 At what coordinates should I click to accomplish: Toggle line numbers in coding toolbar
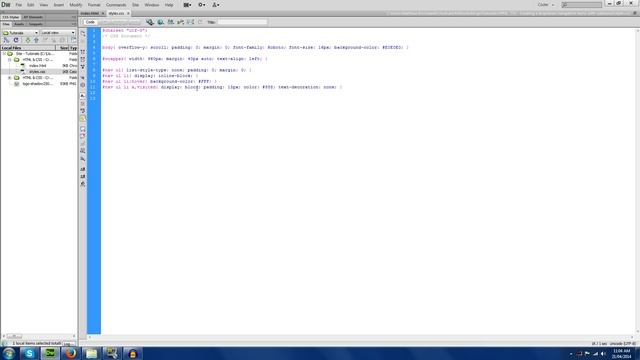coord(83,96)
